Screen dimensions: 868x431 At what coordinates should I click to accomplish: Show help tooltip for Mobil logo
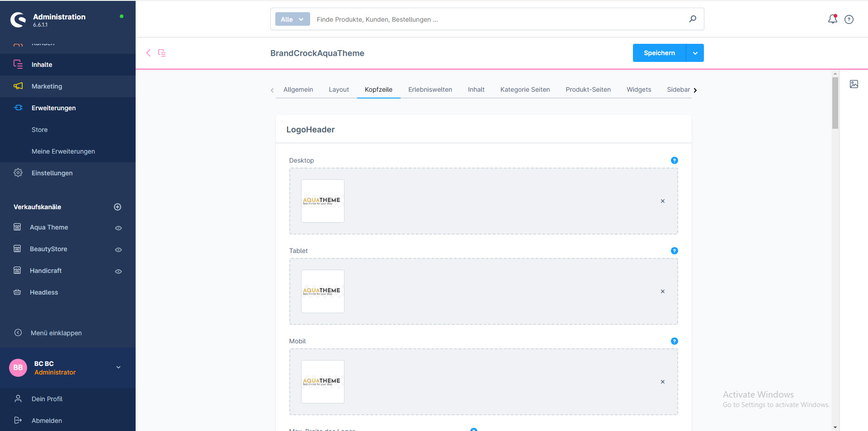[674, 341]
